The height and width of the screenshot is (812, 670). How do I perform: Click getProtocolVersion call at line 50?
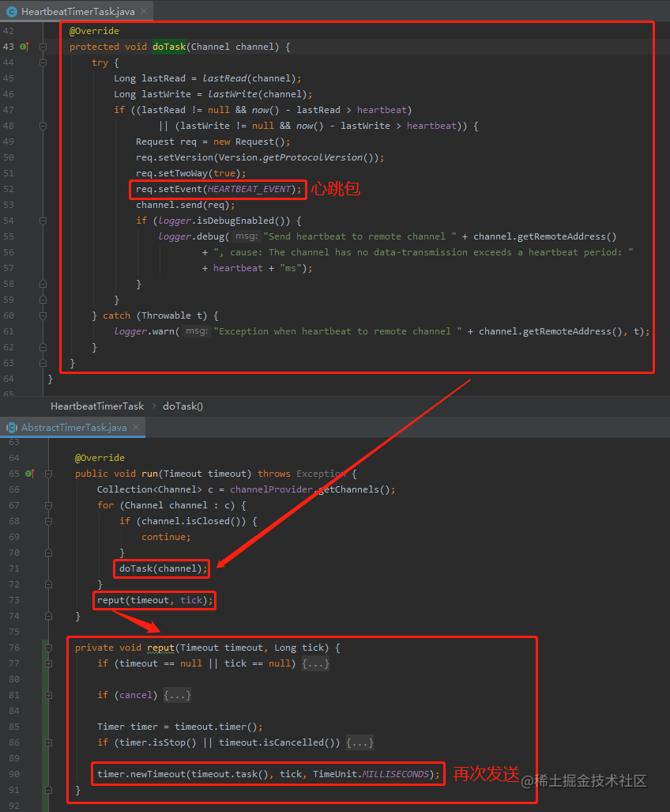click(321, 157)
